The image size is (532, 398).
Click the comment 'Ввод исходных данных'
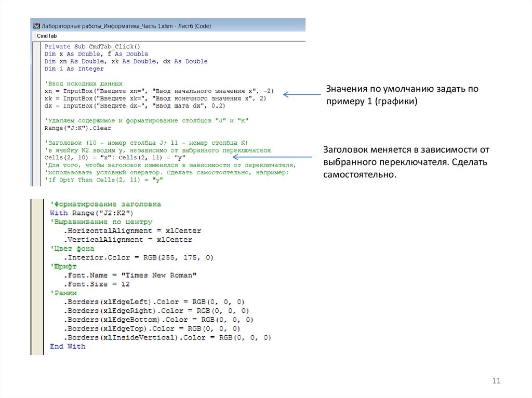84,84
